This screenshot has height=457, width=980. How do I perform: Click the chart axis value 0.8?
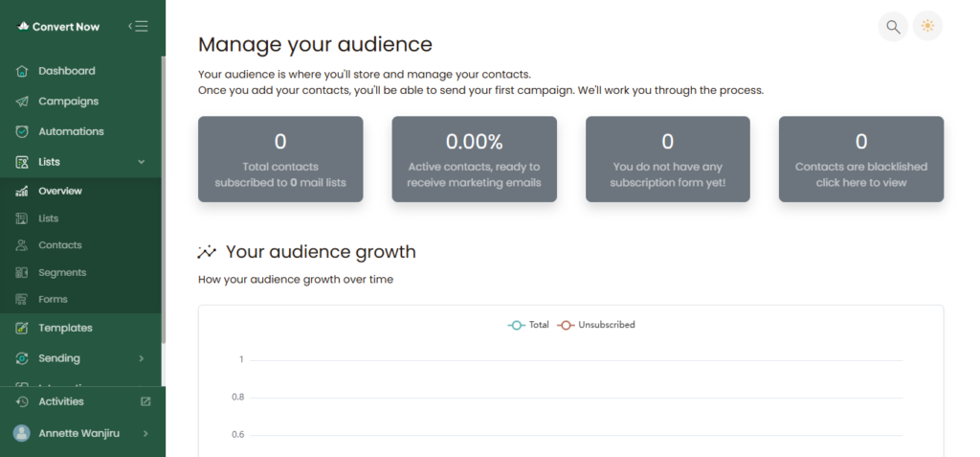coord(237,398)
